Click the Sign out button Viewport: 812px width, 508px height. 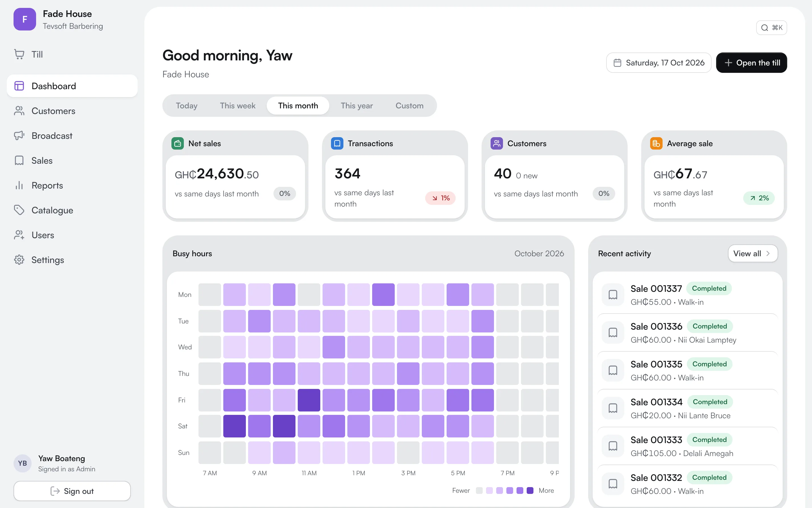[x=72, y=491]
